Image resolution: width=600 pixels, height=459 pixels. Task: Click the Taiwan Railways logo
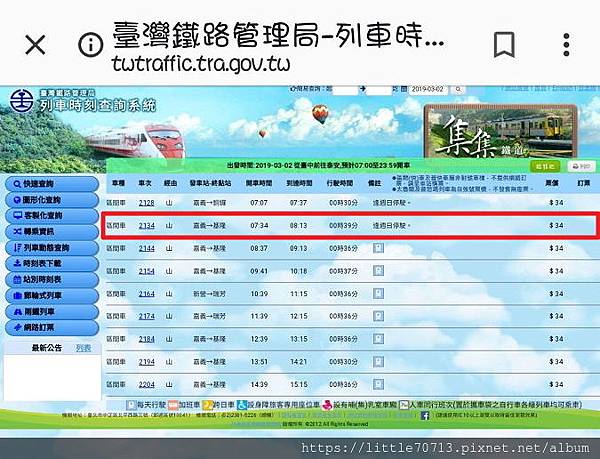21,101
